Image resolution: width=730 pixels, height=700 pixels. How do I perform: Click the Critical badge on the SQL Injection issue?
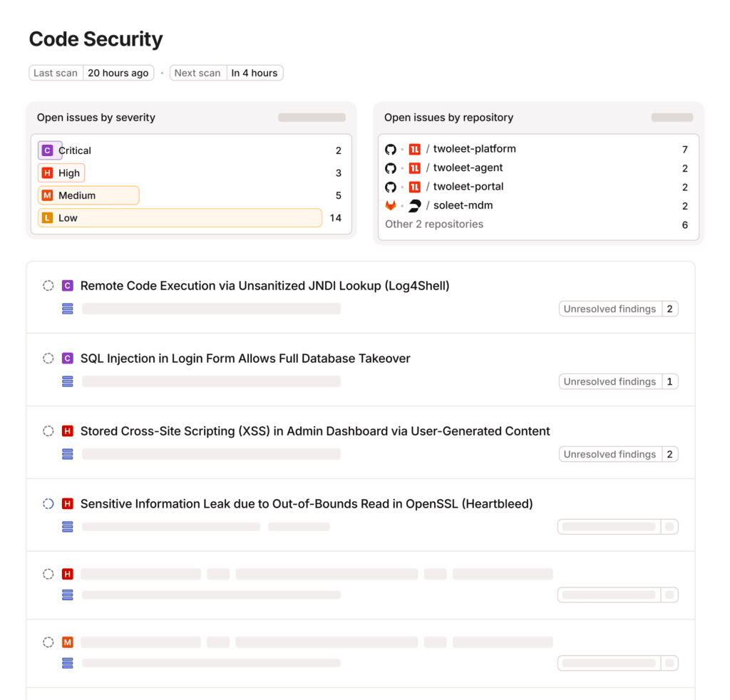click(x=68, y=359)
